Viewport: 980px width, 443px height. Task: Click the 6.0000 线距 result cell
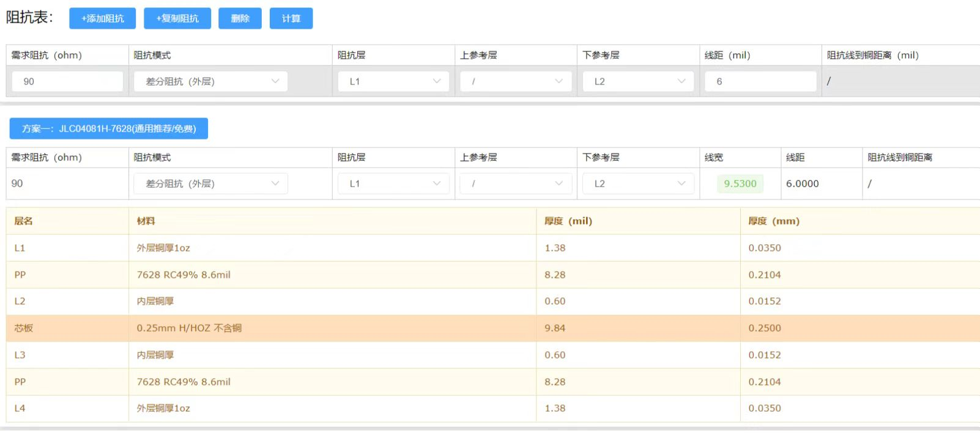pos(802,184)
